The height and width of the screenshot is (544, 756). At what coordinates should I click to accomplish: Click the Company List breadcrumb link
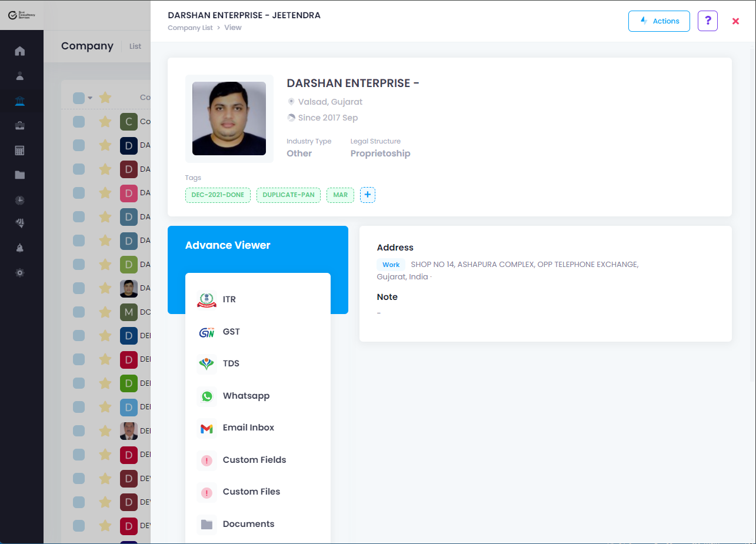190,28
